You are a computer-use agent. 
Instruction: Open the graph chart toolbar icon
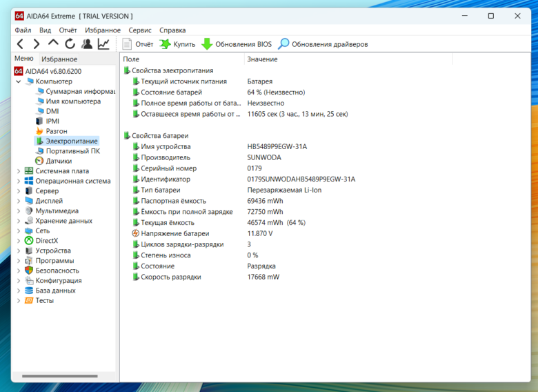(103, 44)
